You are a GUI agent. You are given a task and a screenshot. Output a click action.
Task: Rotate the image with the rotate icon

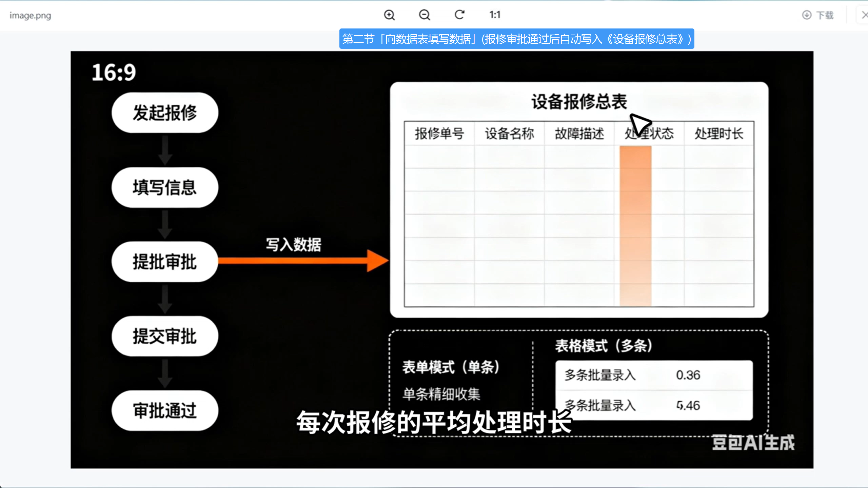pos(459,15)
